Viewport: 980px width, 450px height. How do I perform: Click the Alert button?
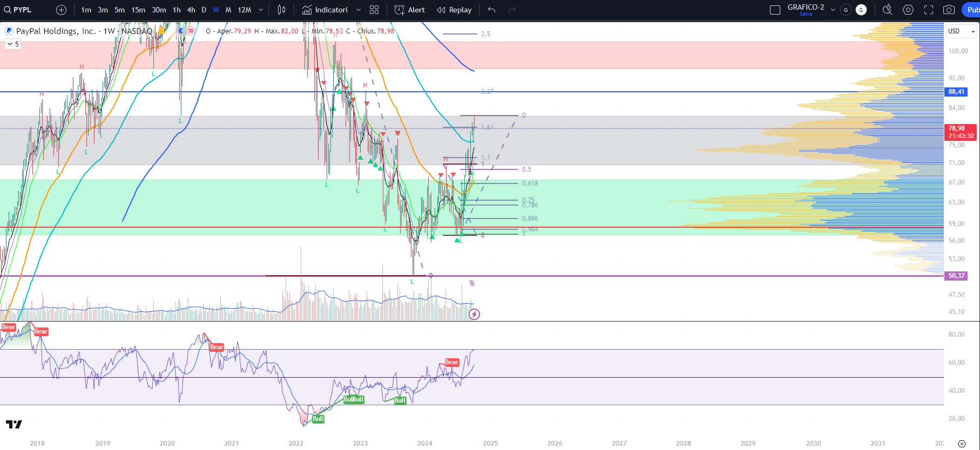point(409,10)
